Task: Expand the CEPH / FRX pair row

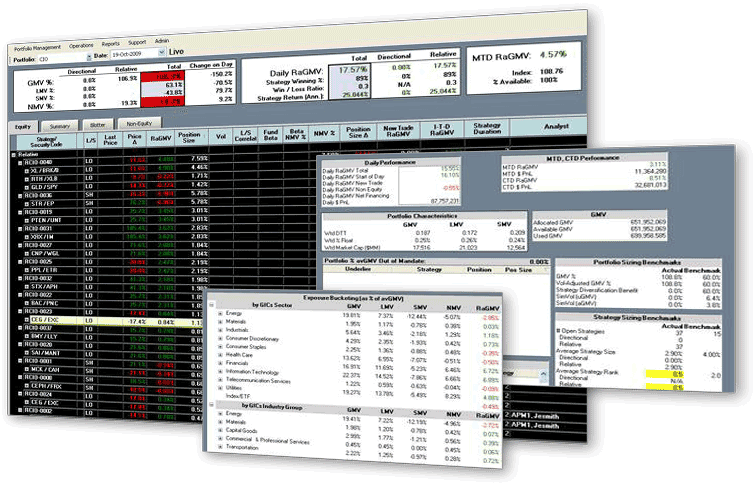Action: coord(27,387)
